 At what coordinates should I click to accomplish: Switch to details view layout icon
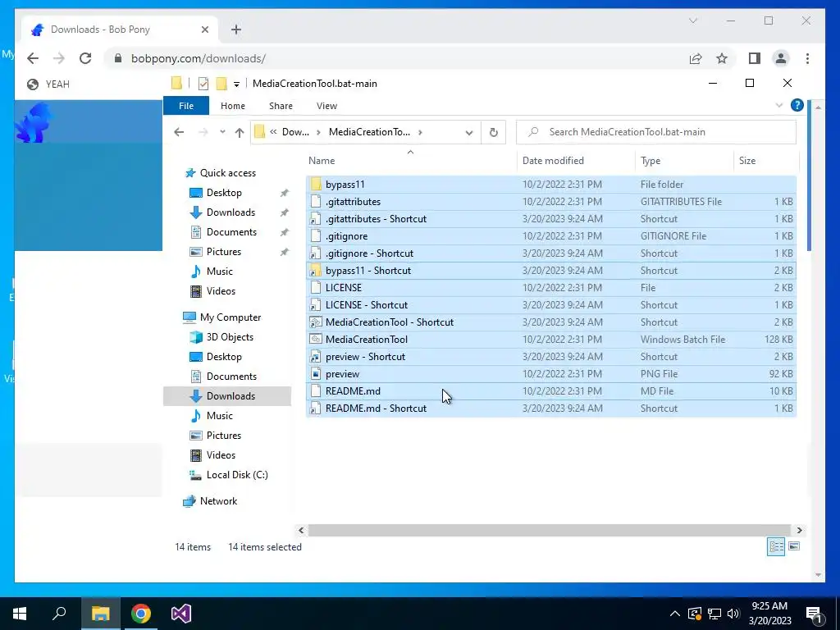776,546
